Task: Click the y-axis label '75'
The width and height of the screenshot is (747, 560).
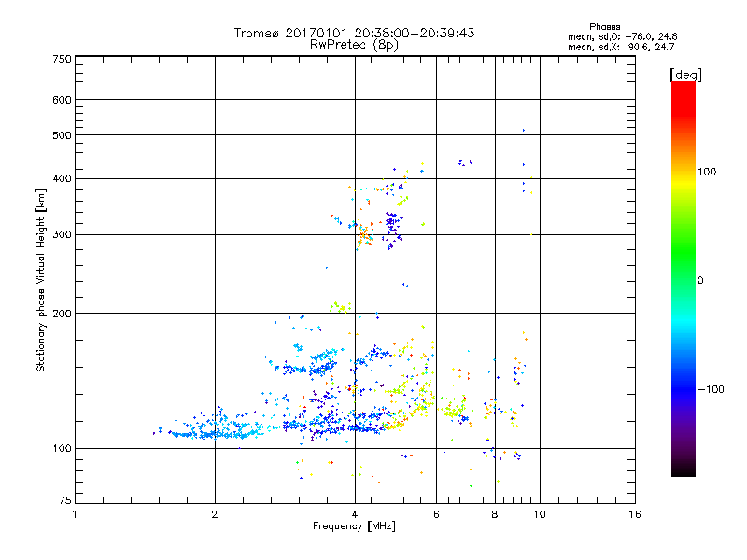Action: [65, 500]
